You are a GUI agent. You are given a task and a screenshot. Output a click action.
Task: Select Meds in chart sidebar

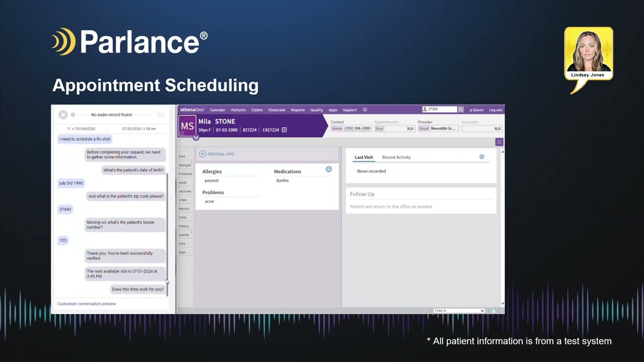pos(183,183)
